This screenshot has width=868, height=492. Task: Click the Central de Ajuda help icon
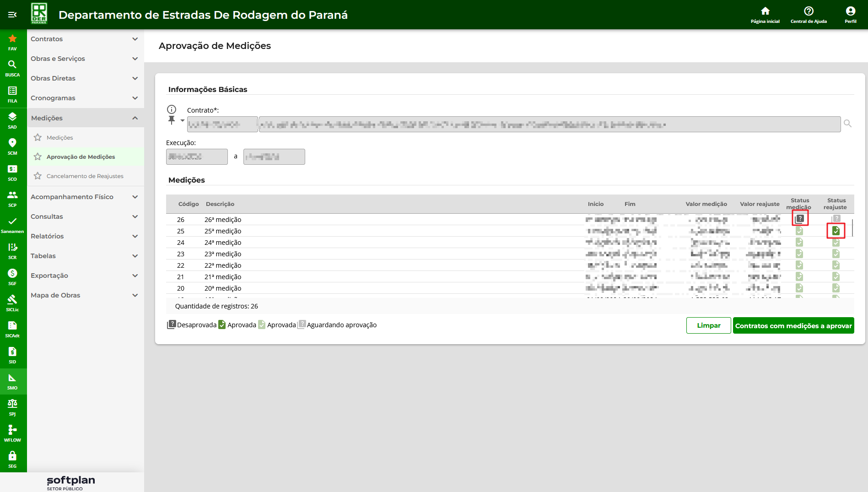click(809, 11)
